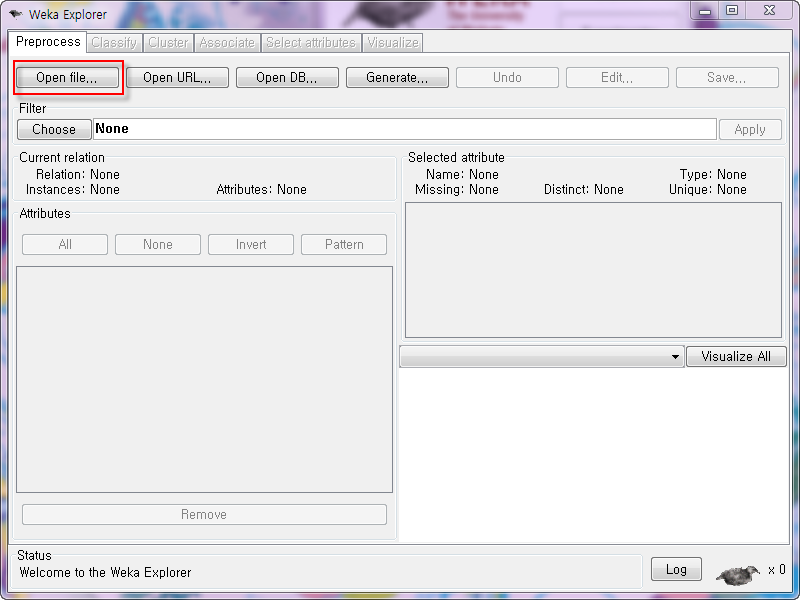Click the None attributes selection button

click(x=158, y=244)
